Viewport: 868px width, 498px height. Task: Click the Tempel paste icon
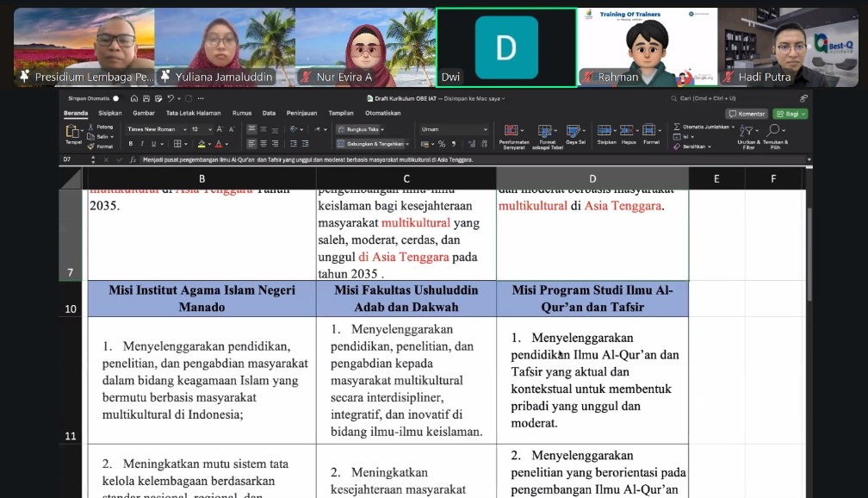[72, 134]
